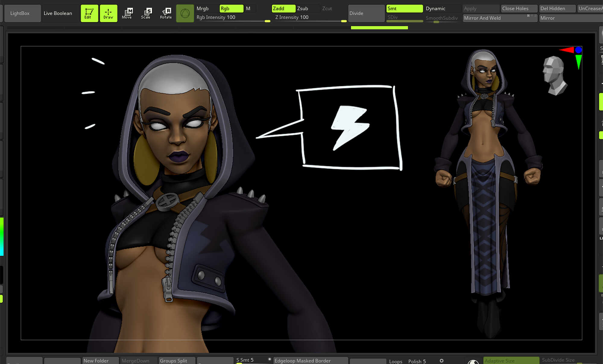Viewport: 603px width, 364px height.
Task: Click Del Hidden
Action: [557, 8]
